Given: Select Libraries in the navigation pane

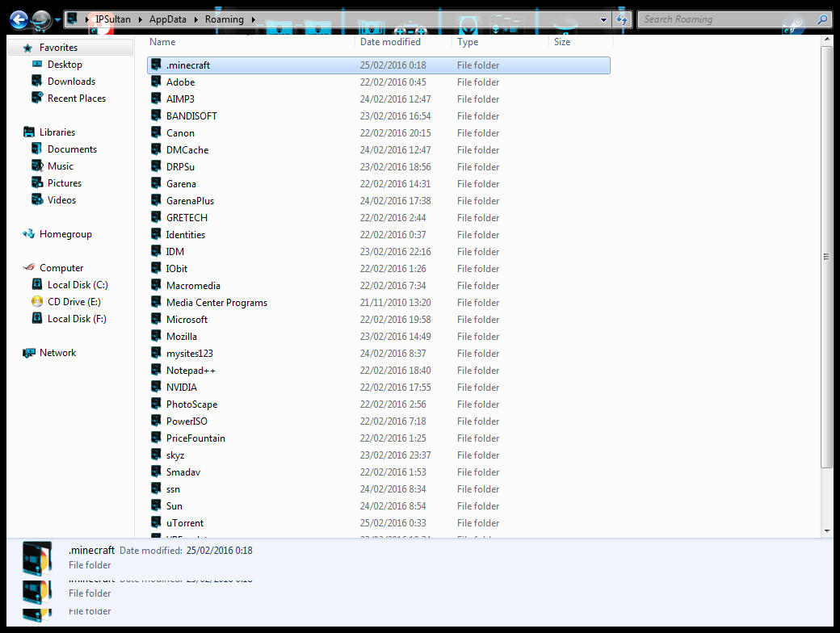Looking at the screenshot, I should click(57, 132).
